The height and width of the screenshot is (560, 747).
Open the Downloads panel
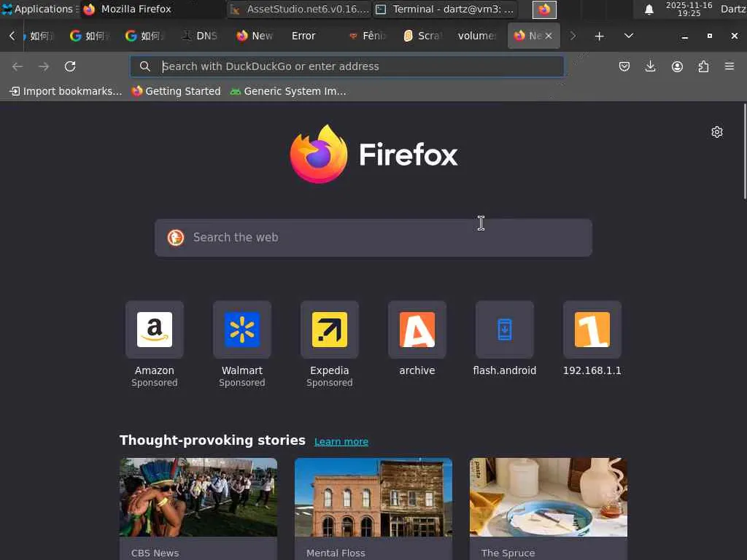coord(650,66)
